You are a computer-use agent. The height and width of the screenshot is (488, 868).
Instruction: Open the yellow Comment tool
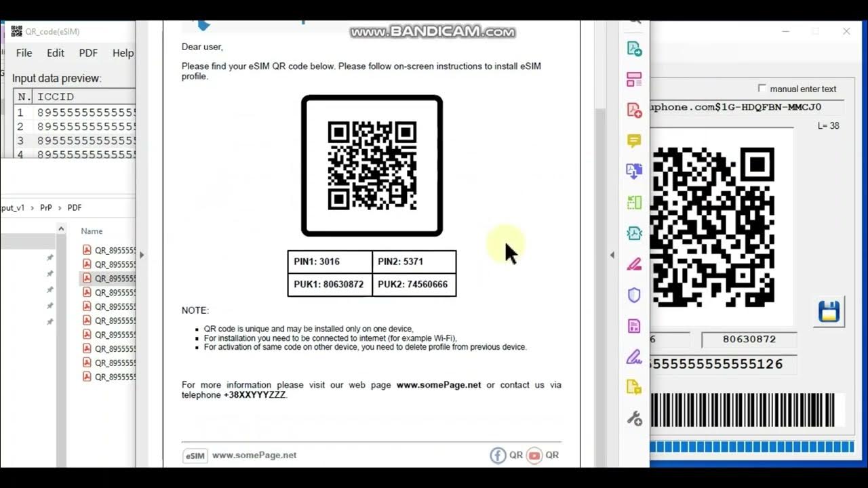(634, 141)
